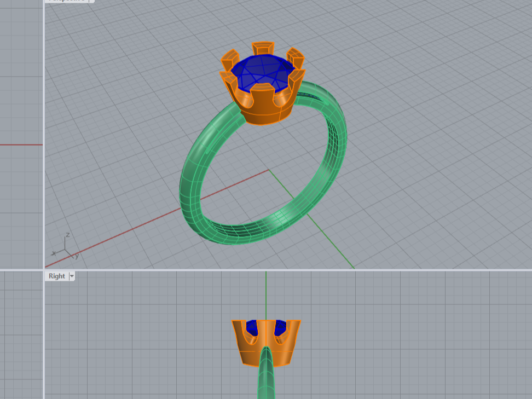Select the blue gemstone in Perspective view

[262, 72]
